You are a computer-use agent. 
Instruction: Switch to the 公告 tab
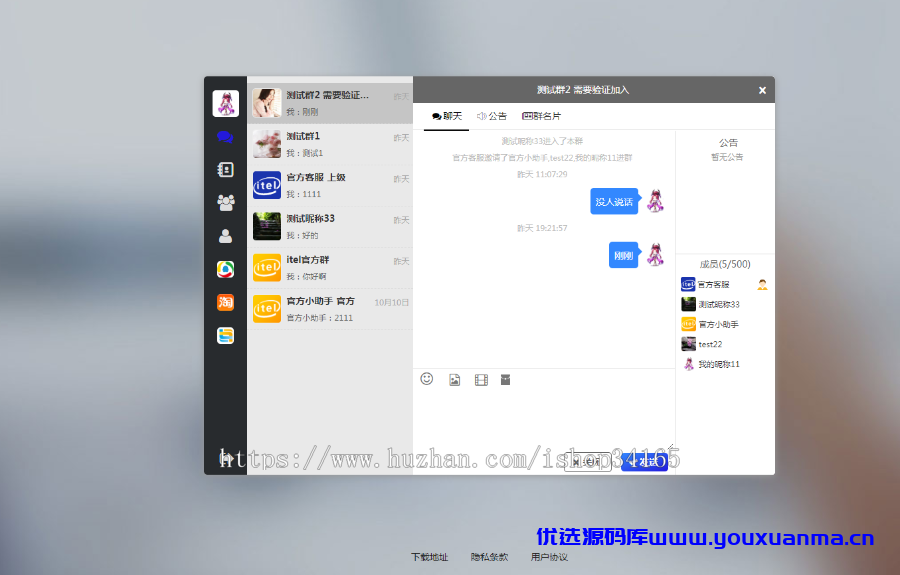[492, 116]
